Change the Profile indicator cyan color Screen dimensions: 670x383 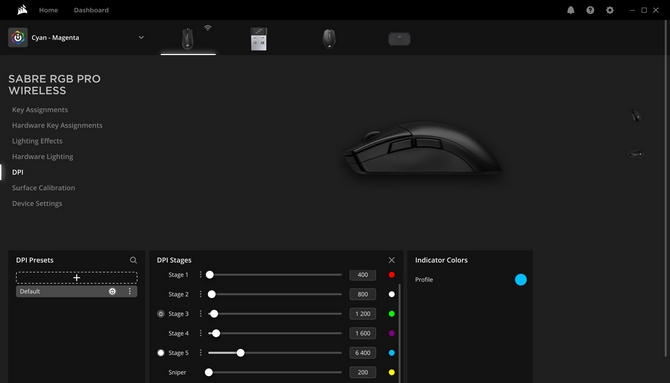click(x=520, y=280)
